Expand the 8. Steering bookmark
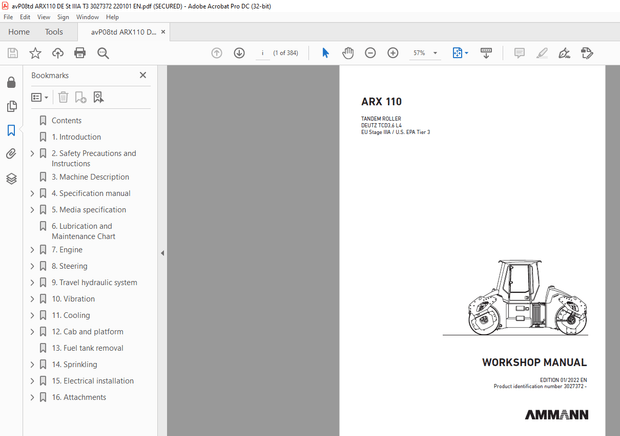Image resolution: width=620 pixels, height=436 pixels. click(32, 266)
